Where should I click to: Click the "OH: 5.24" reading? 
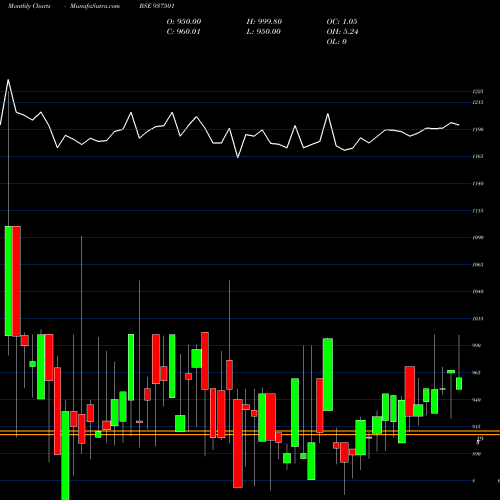[342, 32]
